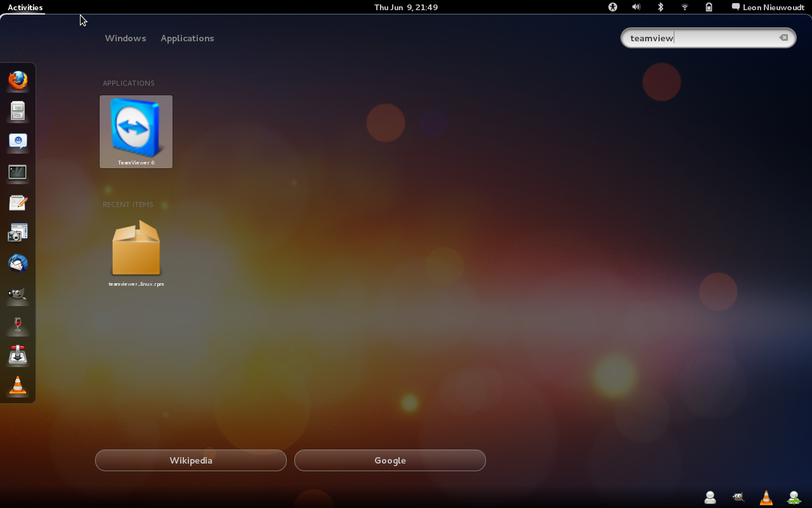
Task: Launch Firefox from the dash
Action: (x=18, y=81)
